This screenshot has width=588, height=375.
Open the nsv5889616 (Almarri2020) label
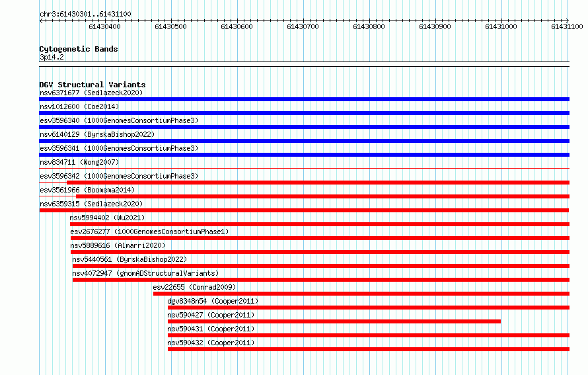[118, 245]
